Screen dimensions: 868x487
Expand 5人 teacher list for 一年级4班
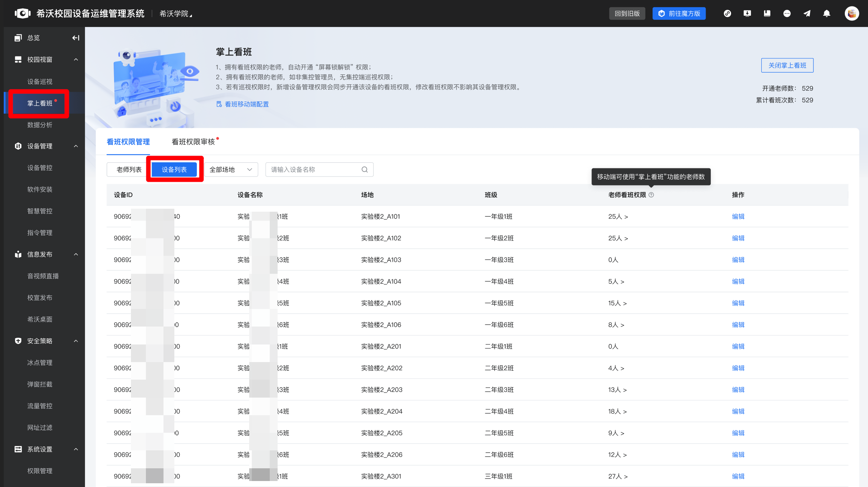tap(616, 281)
